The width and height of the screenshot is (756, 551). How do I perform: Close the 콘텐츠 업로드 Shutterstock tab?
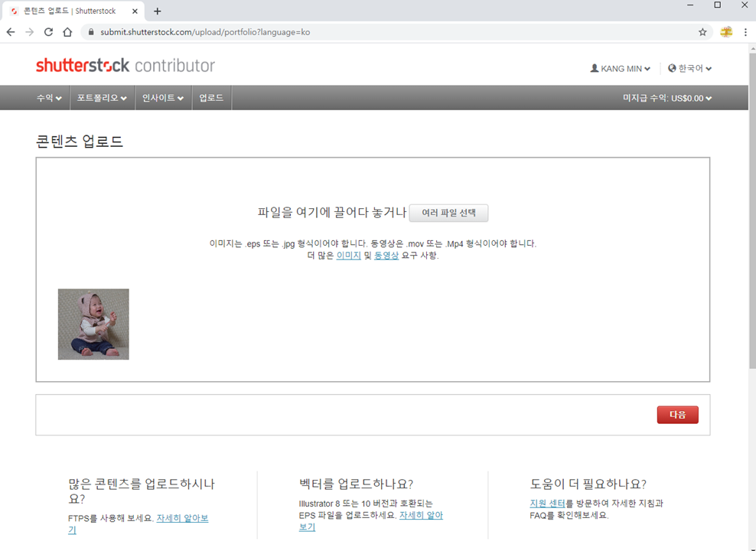coord(135,11)
